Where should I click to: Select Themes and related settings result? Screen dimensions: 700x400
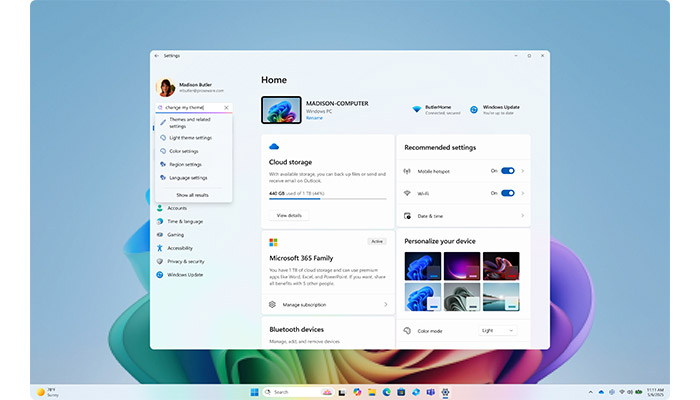(194, 123)
